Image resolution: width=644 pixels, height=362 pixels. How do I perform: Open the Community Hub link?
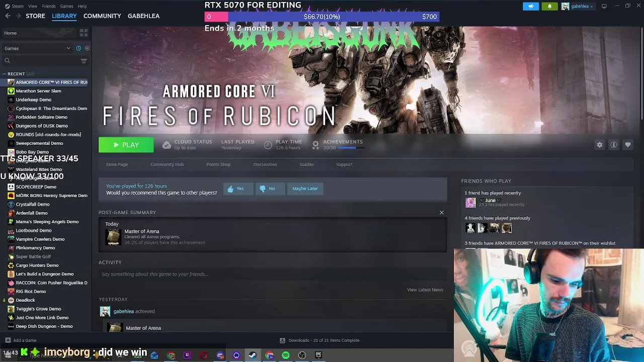tap(167, 164)
